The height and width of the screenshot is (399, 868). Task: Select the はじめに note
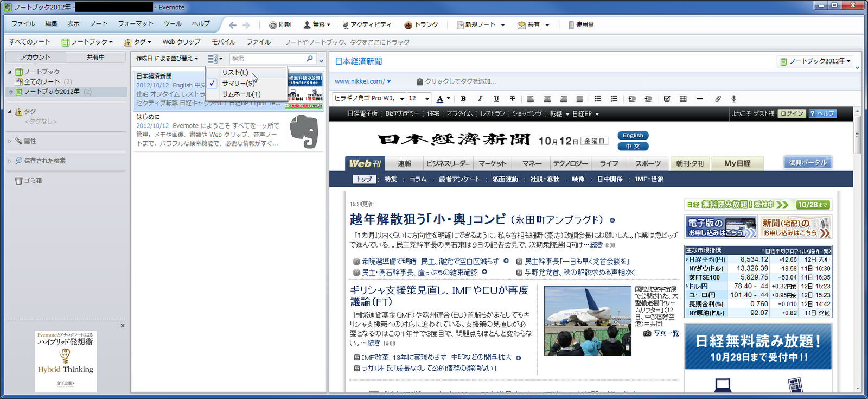[x=228, y=131]
